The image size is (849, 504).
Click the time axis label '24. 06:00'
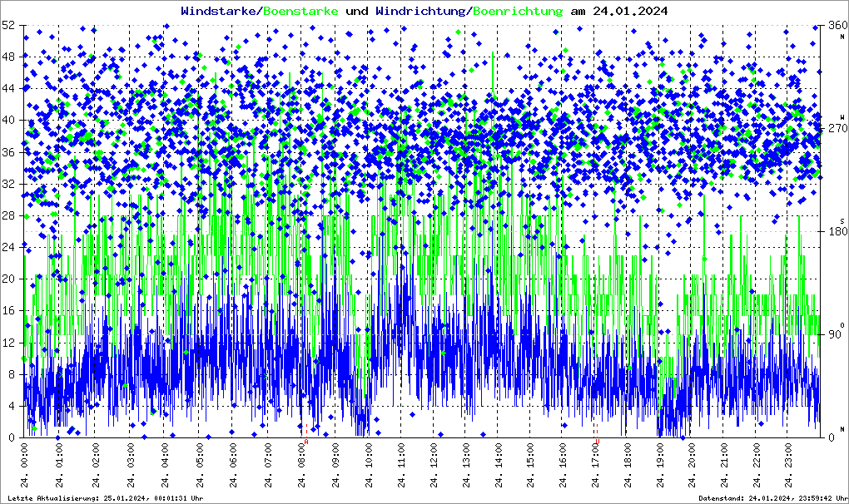[232, 465]
